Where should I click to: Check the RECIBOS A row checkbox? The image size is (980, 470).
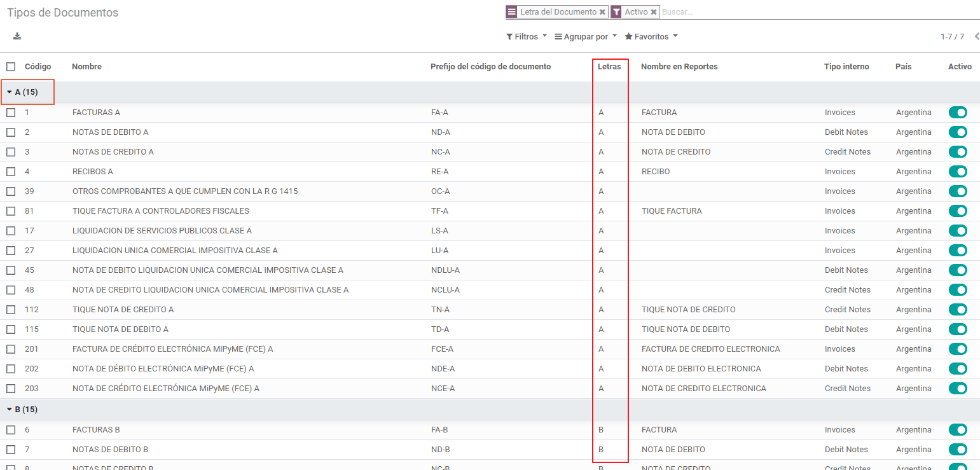(11, 172)
